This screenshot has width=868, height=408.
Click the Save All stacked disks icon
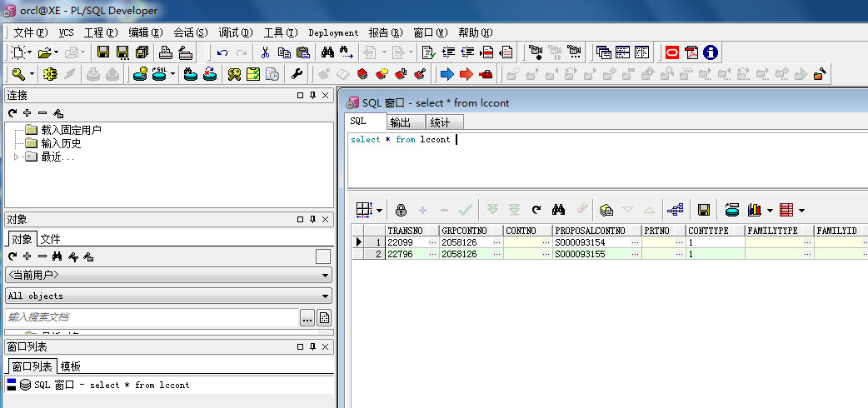[142, 52]
